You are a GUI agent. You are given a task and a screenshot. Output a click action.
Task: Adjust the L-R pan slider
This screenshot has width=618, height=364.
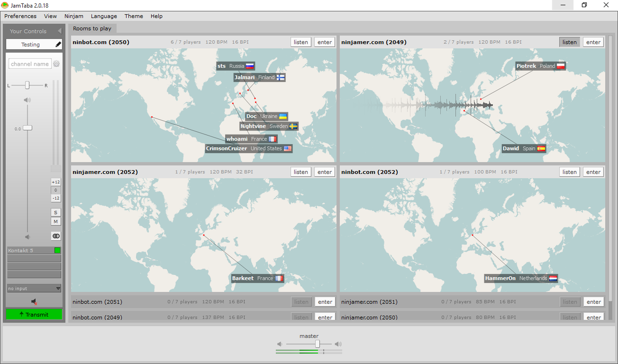coord(28,85)
